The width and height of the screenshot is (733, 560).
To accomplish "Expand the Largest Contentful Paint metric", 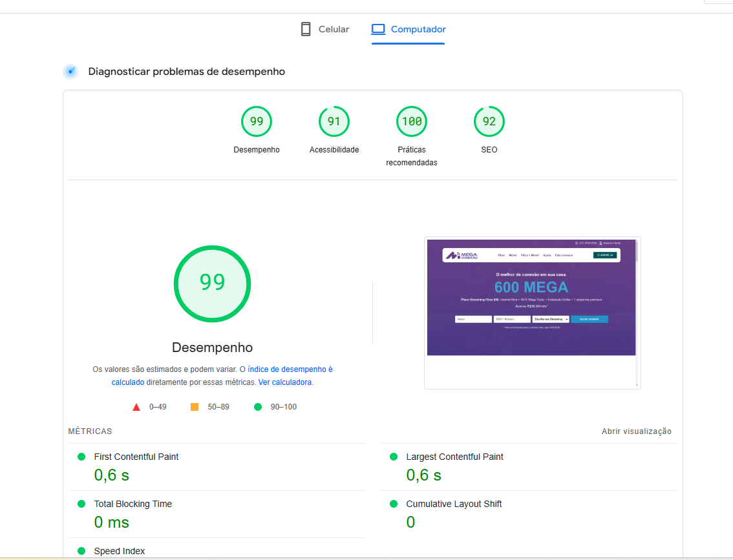I will coord(454,457).
